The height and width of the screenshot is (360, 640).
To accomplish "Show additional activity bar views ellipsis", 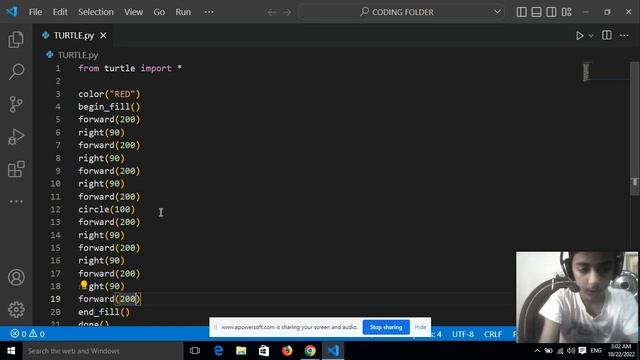I will [16, 201].
